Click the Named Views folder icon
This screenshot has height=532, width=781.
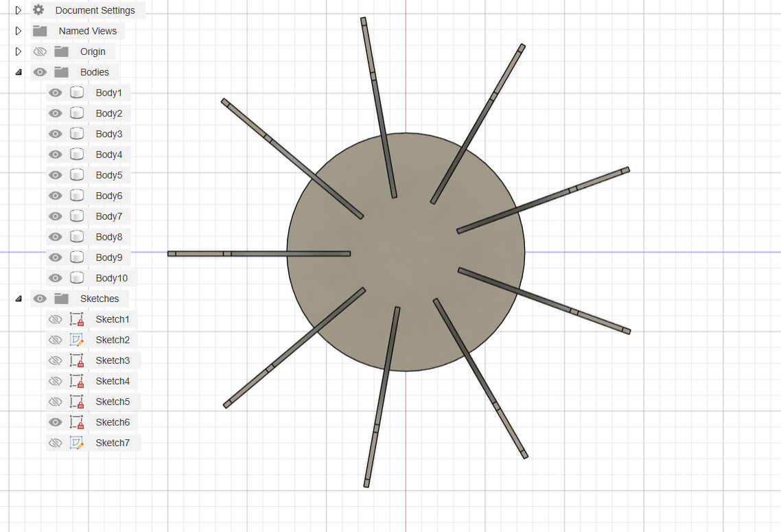click(39, 31)
